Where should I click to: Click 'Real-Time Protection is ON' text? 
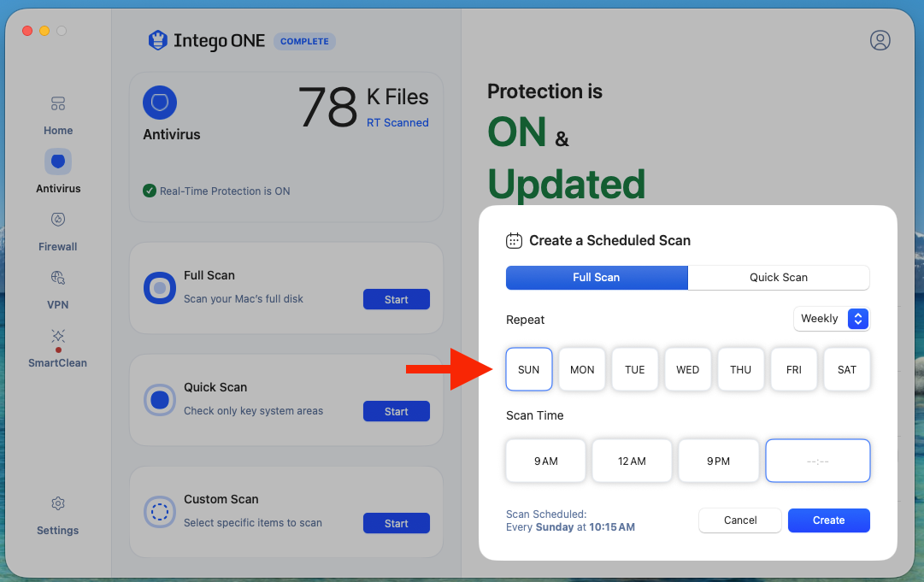coord(225,191)
